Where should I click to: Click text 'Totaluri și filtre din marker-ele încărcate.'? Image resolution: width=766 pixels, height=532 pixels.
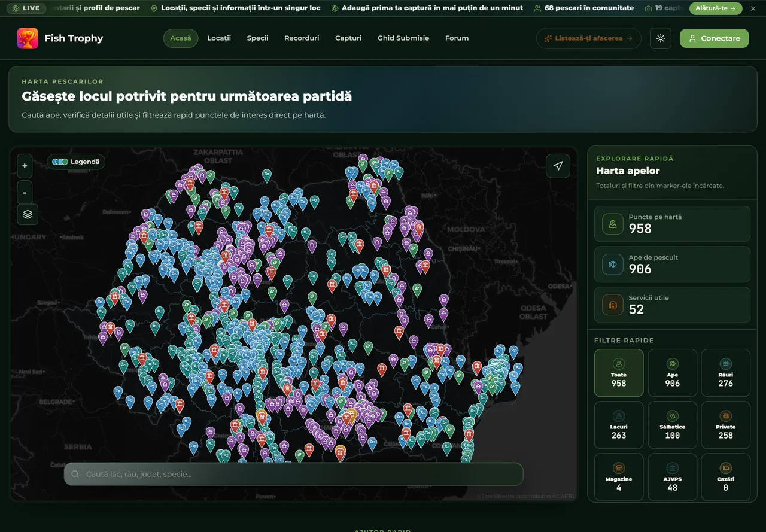click(660, 186)
